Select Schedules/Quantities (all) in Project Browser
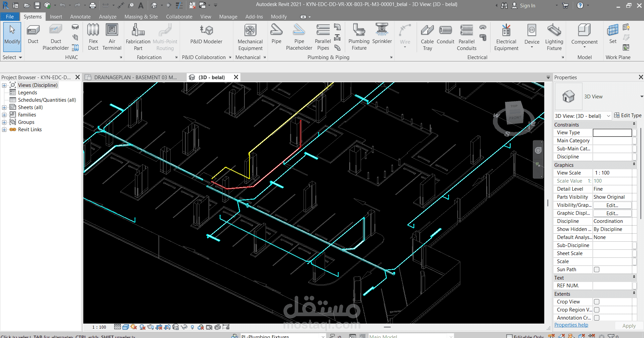This screenshot has width=644, height=338. pos(47,100)
